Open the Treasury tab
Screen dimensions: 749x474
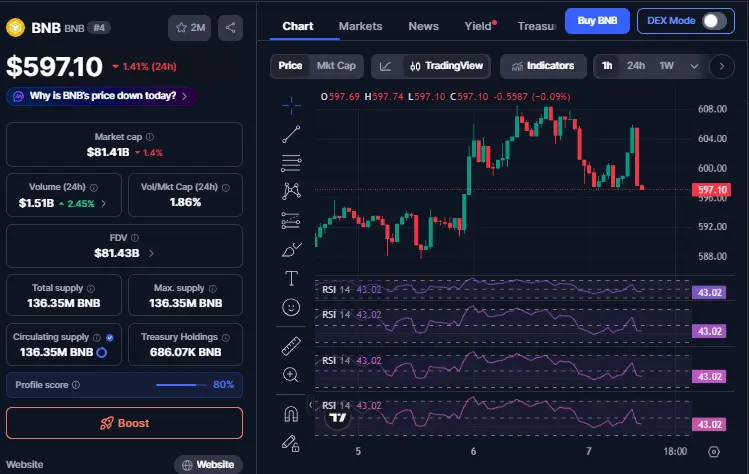pos(537,26)
